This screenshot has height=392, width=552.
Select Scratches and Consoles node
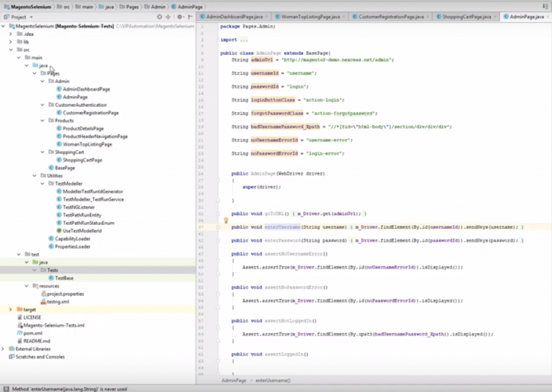[x=37, y=357]
